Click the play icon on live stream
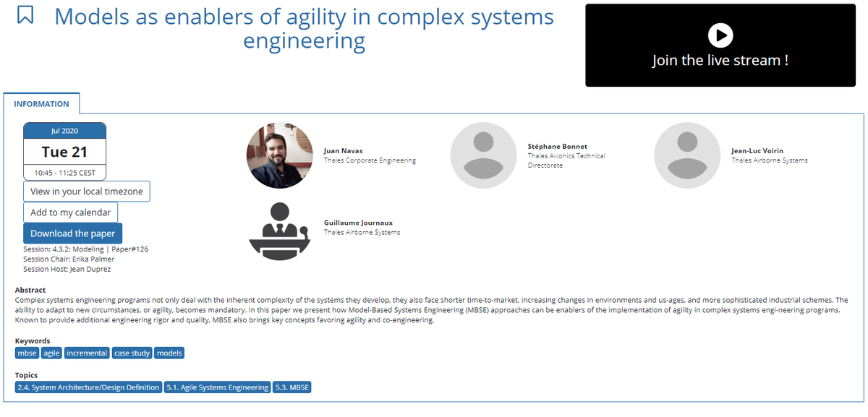Viewport: 868px width, 417px height. pyautogui.click(x=720, y=35)
